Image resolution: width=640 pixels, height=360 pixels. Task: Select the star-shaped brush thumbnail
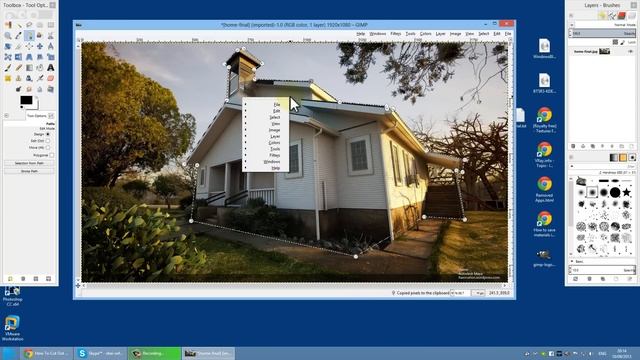click(627, 192)
